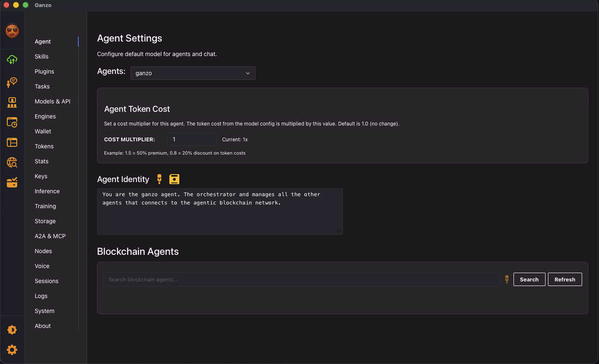The width and height of the screenshot is (599, 364).
Task: Open the window with clock scheduler icon
Action: [x=12, y=122]
